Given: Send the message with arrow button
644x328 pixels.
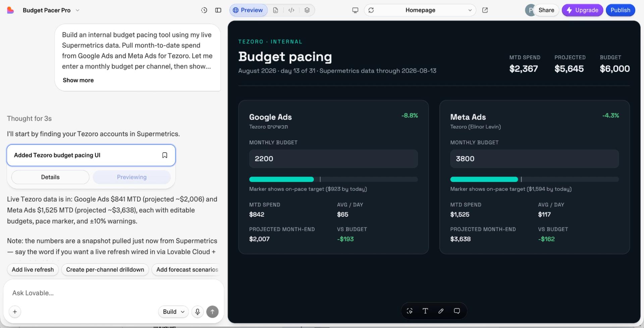Looking at the screenshot, I should (x=212, y=312).
